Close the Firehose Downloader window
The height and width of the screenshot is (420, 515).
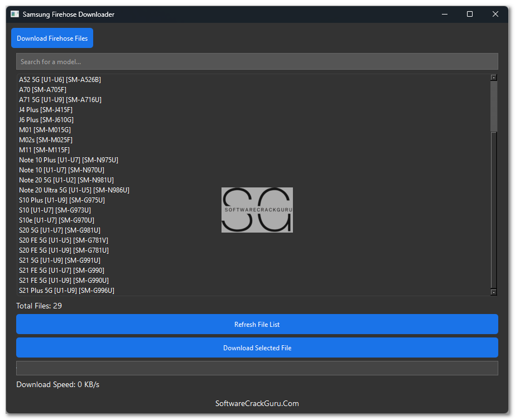pyautogui.click(x=495, y=14)
